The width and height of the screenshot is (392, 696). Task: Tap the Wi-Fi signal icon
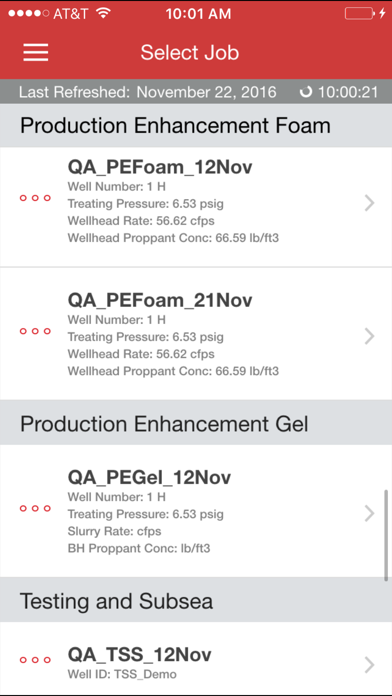tap(103, 13)
